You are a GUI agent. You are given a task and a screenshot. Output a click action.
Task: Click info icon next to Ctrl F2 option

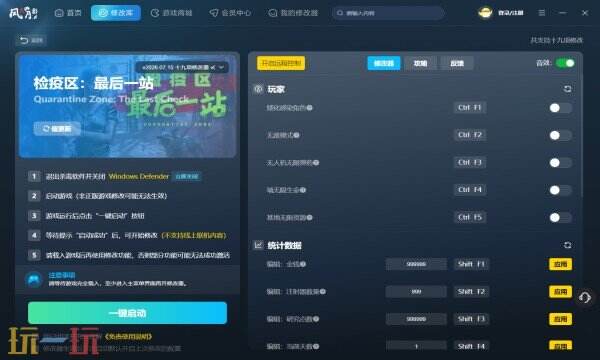pos(297,135)
